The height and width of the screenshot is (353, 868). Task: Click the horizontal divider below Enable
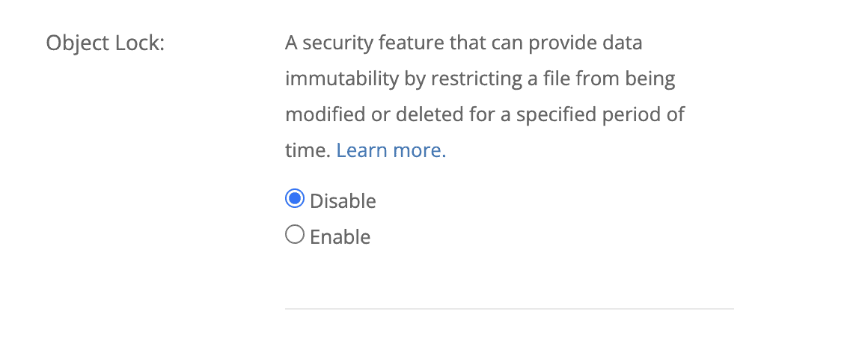tap(509, 308)
